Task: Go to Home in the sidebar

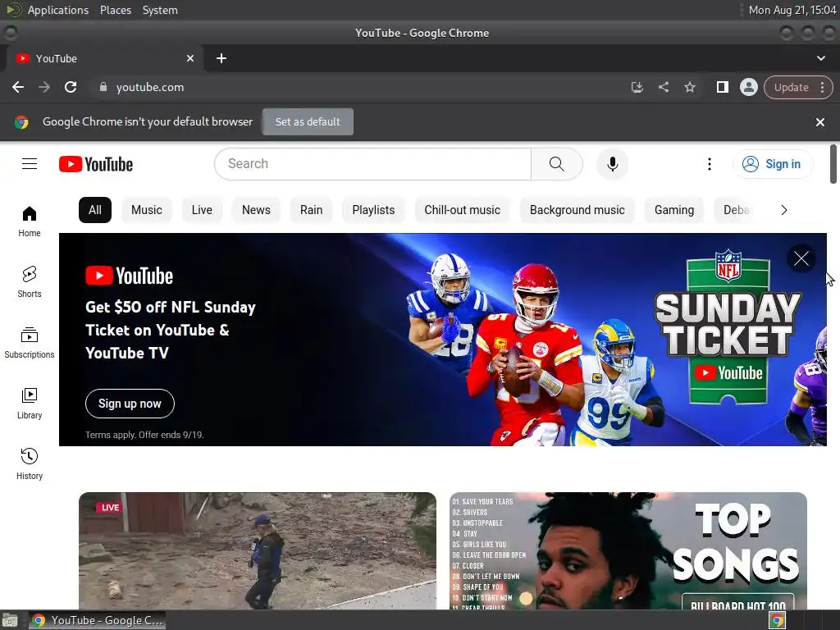Action: tap(30, 221)
